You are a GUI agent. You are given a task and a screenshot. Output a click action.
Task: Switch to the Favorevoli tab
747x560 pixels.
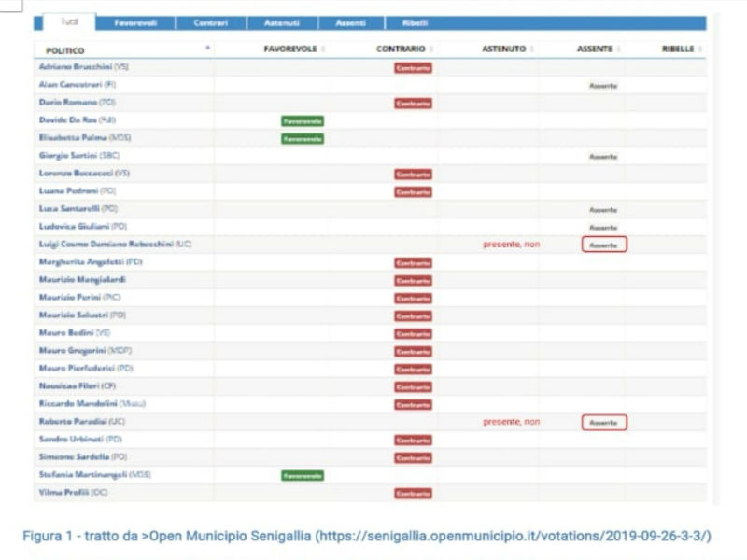(134, 22)
